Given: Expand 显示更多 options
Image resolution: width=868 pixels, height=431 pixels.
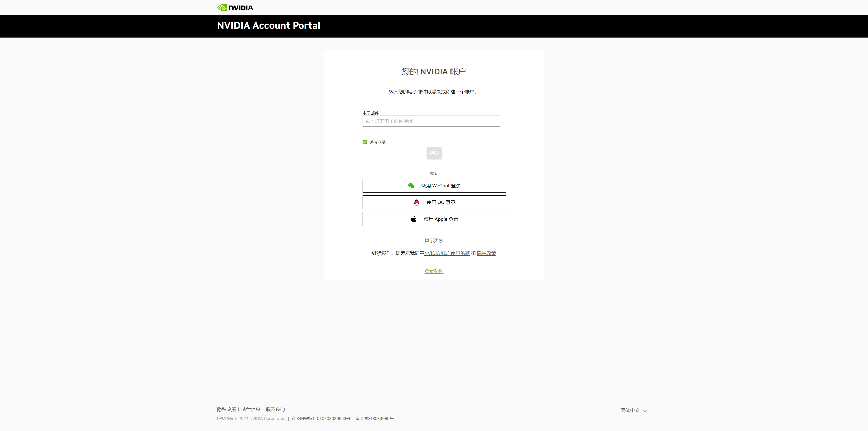Looking at the screenshot, I should [434, 240].
